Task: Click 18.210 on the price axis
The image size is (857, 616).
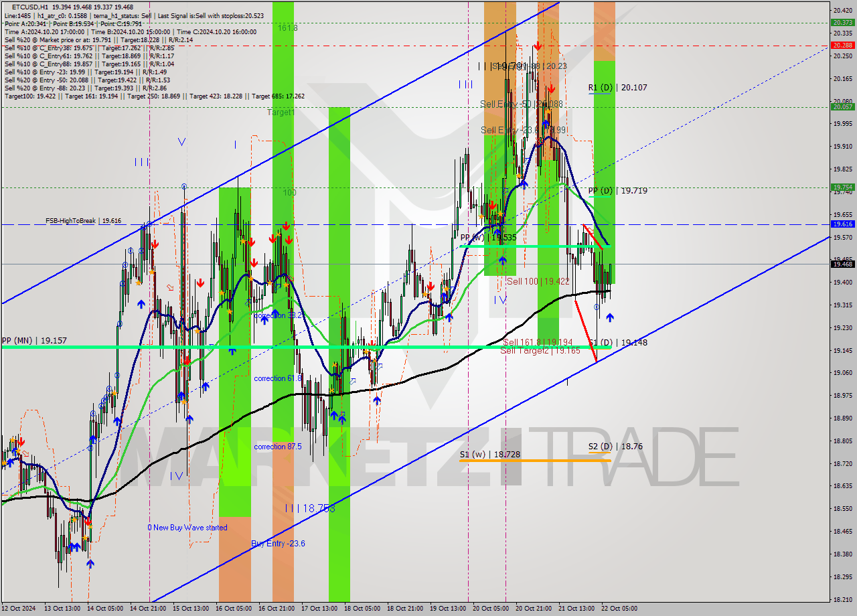Action: tap(842, 600)
